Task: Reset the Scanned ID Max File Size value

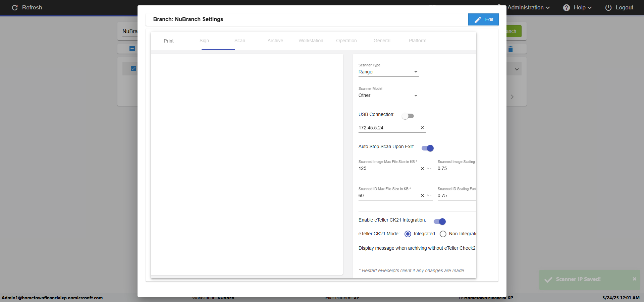Action: [429, 196]
